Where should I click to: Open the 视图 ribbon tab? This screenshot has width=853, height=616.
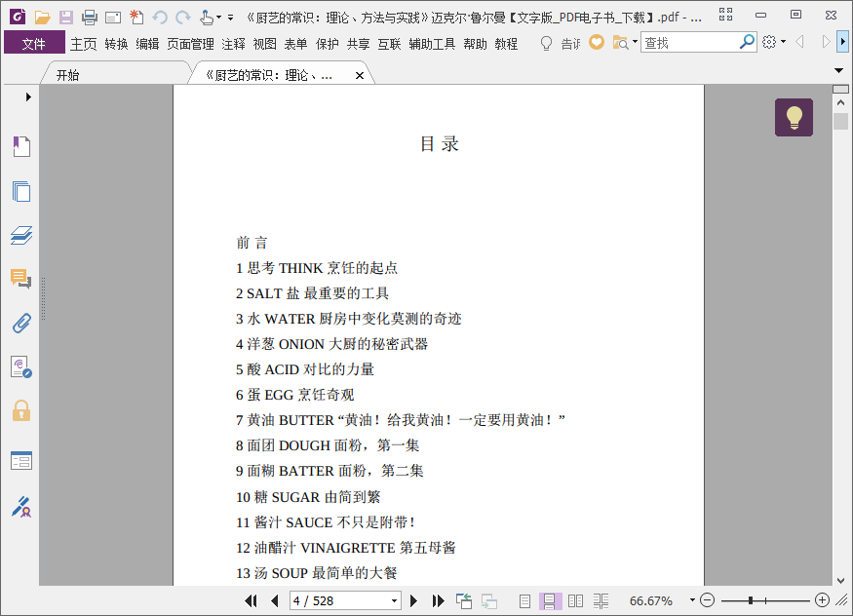tap(265, 44)
